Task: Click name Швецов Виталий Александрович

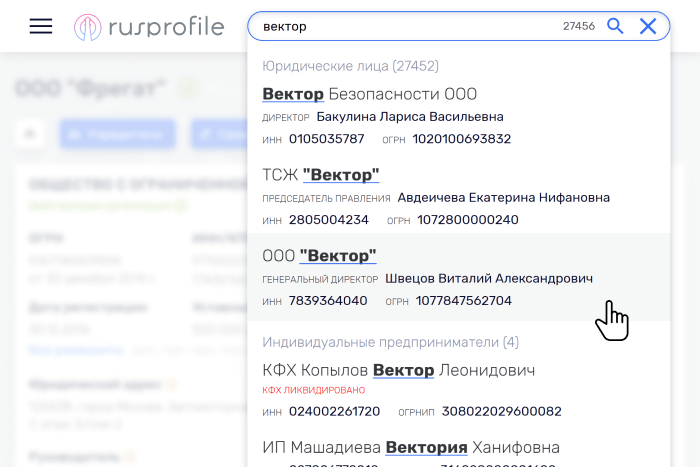Action: tap(489, 278)
